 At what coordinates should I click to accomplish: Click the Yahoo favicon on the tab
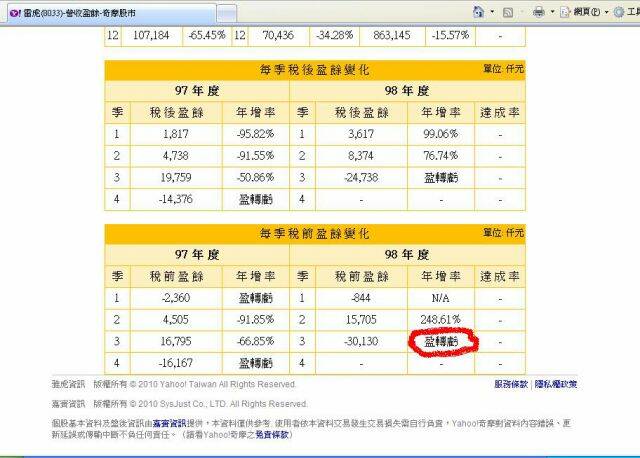pyautogui.click(x=15, y=13)
